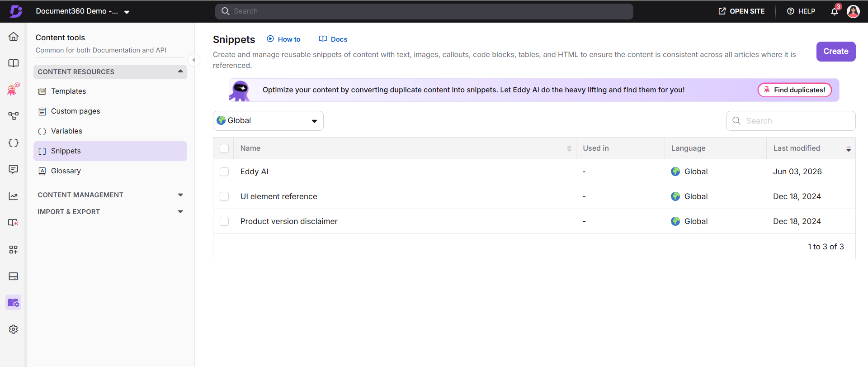Open book with sparkle icon in sidebar
Viewport: 868px width, 367px height.
pyautogui.click(x=14, y=223)
